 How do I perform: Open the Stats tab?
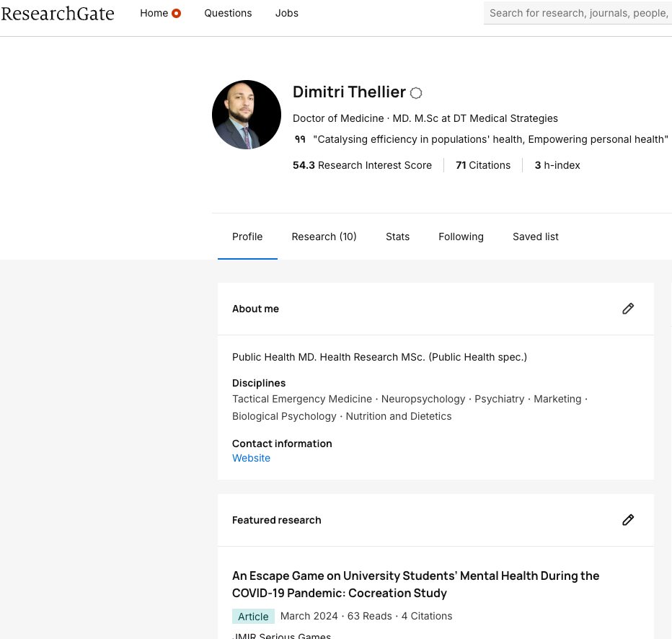click(x=397, y=237)
